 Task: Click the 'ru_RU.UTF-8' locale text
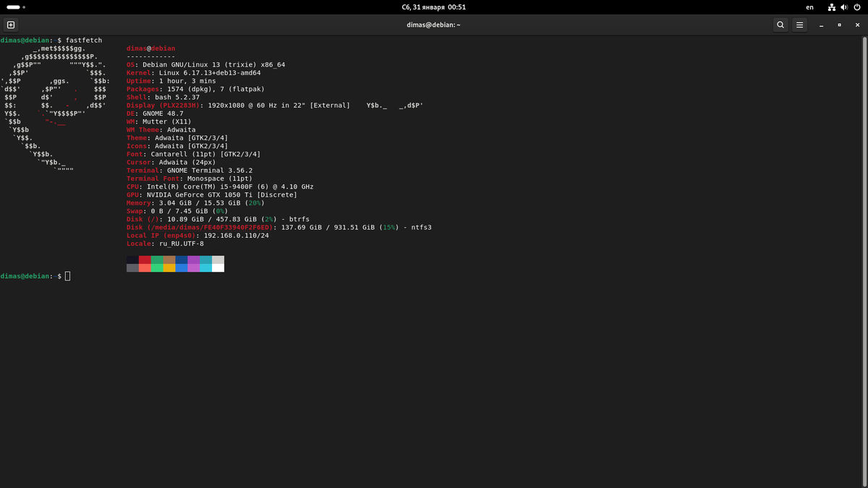click(182, 244)
